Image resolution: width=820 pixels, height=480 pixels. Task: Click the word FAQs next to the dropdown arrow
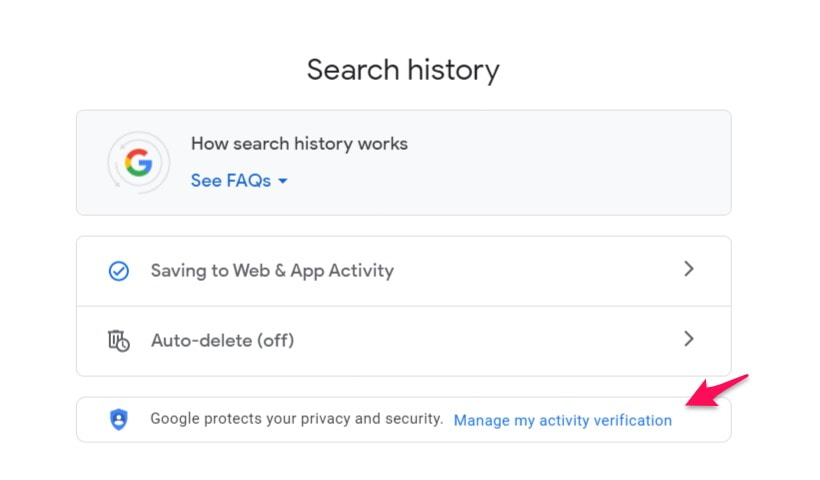point(248,180)
